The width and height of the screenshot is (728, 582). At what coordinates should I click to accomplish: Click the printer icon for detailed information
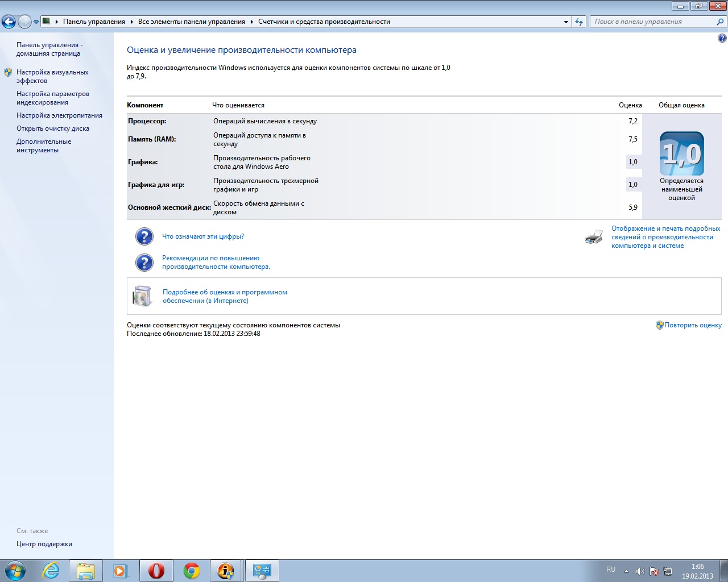coord(593,237)
